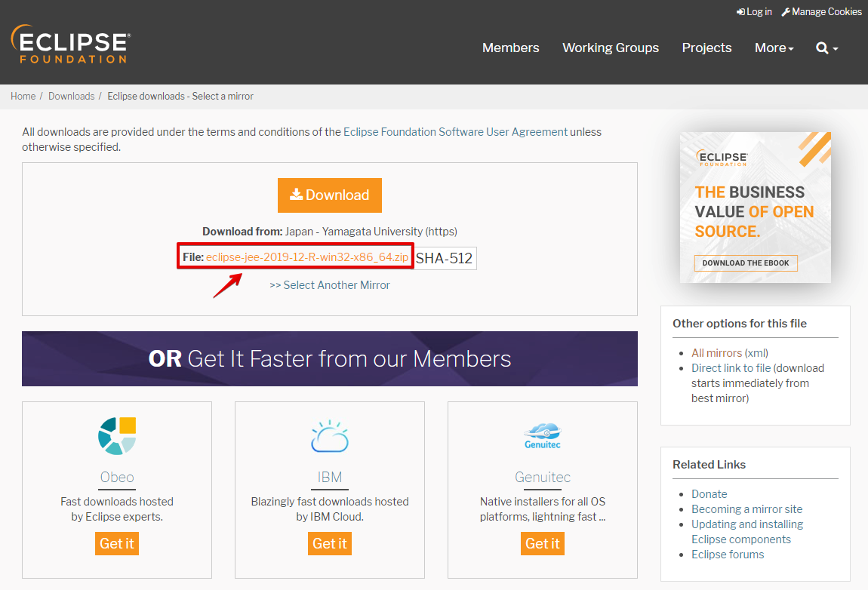Go to Home breadcrumb
868x590 pixels.
click(23, 97)
